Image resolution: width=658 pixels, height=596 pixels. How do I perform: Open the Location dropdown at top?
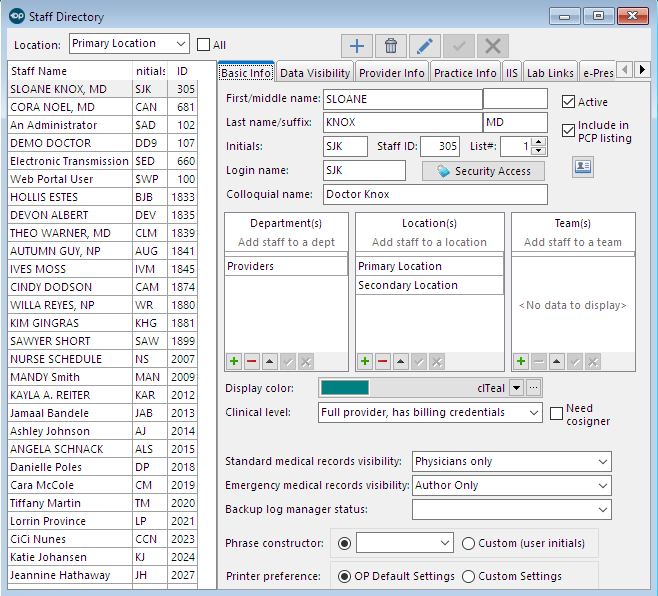click(x=179, y=44)
